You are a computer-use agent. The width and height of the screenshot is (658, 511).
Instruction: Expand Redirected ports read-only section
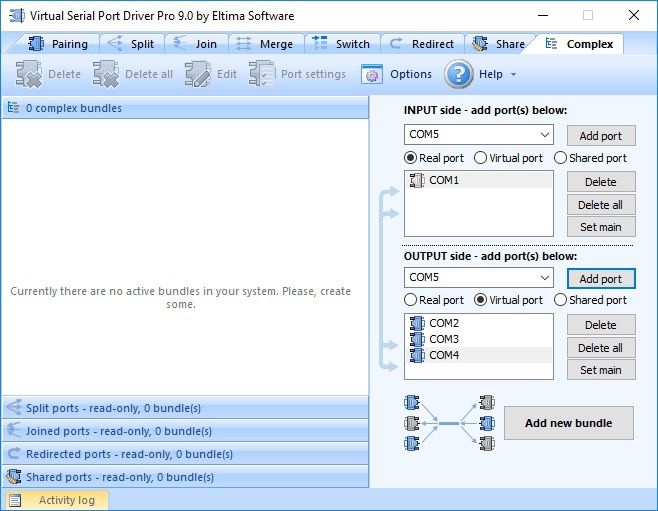185,454
